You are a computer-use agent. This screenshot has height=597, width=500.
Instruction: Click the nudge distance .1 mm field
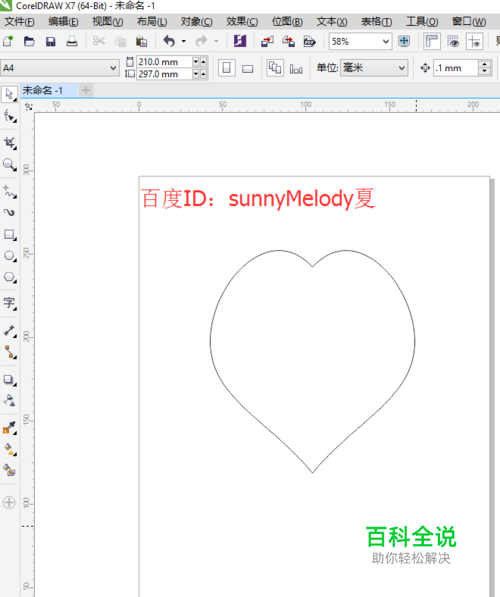455,68
